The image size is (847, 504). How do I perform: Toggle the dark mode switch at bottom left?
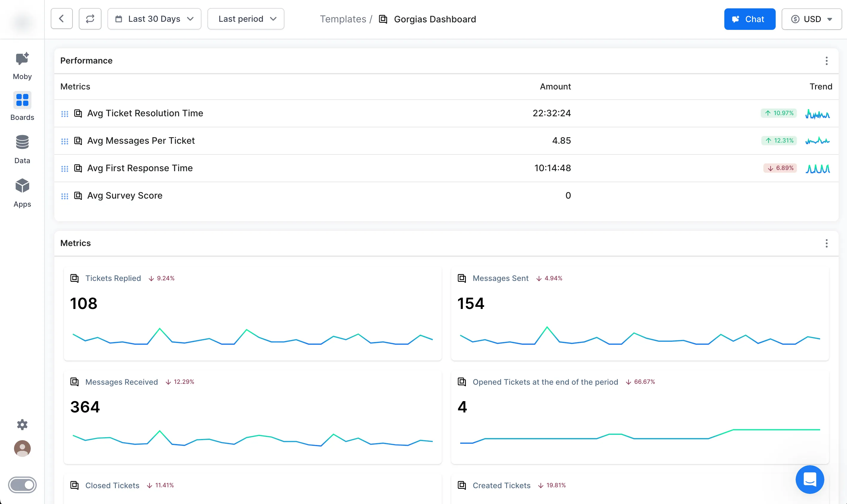(22, 485)
